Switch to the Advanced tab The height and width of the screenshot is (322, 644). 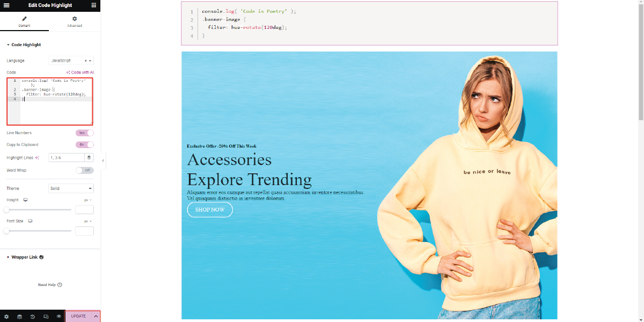click(x=75, y=21)
